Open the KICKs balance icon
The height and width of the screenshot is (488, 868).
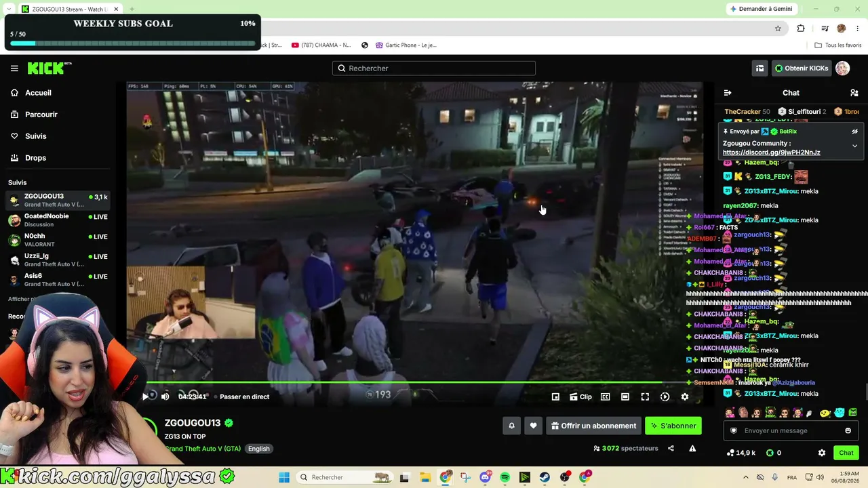(x=770, y=453)
